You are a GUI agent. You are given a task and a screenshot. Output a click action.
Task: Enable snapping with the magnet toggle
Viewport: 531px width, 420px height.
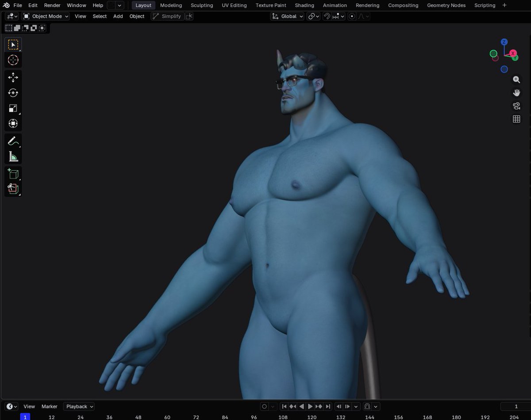click(x=326, y=16)
